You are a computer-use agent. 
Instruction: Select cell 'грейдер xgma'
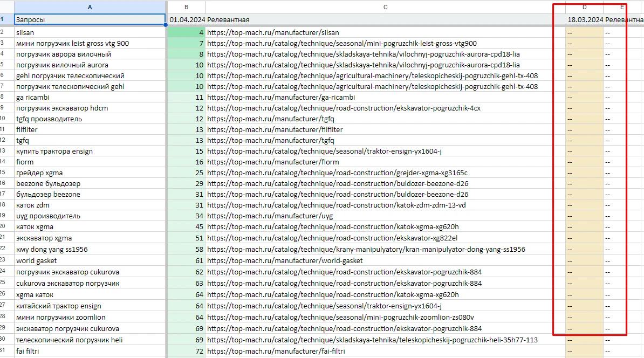[x=90, y=173]
